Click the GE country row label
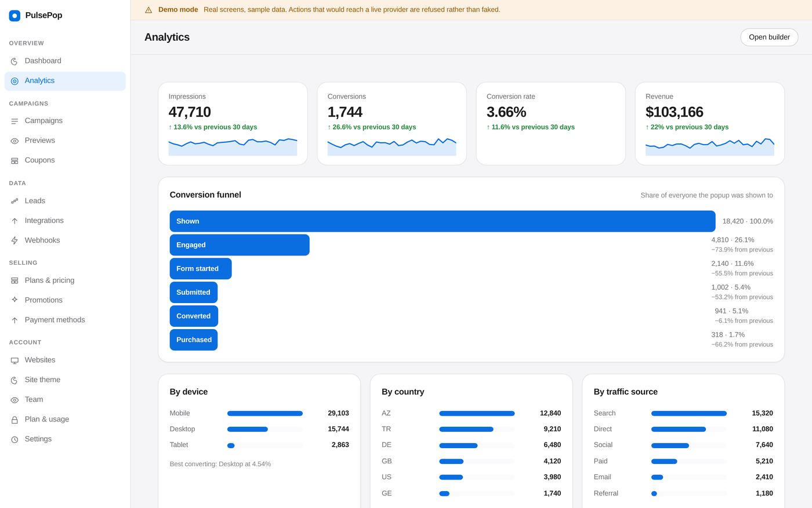812x508 pixels. (x=387, y=493)
